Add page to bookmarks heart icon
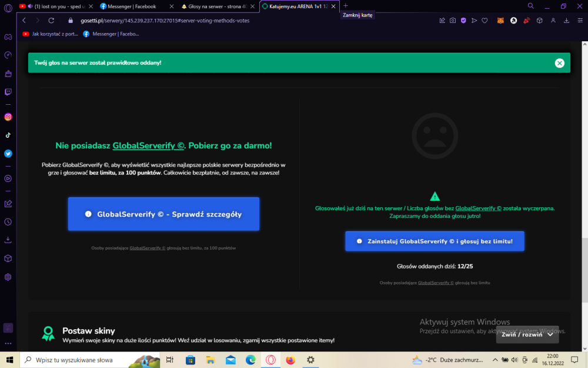 (485, 21)
